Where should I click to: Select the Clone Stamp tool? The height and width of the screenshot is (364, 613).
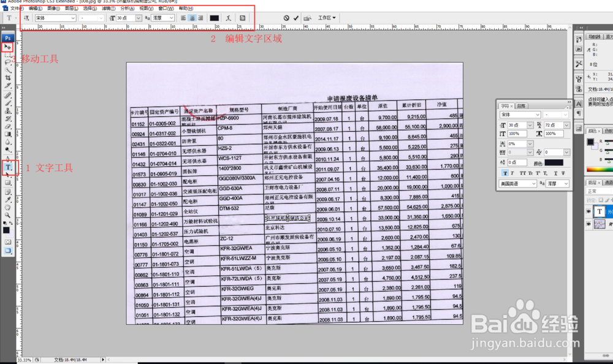tap(7, 111)
